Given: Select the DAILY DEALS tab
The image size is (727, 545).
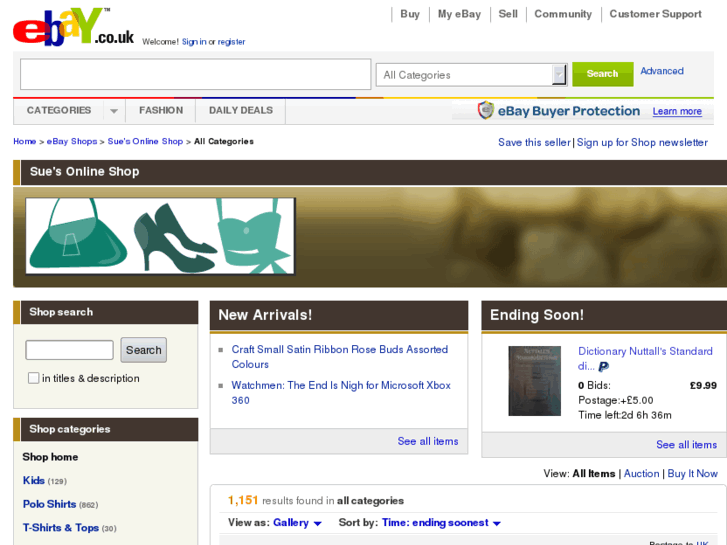Looking at the screenshot, I should coord(241,110).
